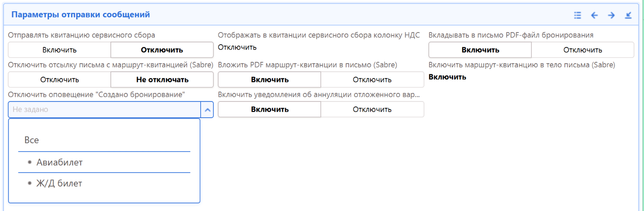This screenshot has height=211, width=644.
Task: Click the 'Не задано' input field
Action: 104,110
